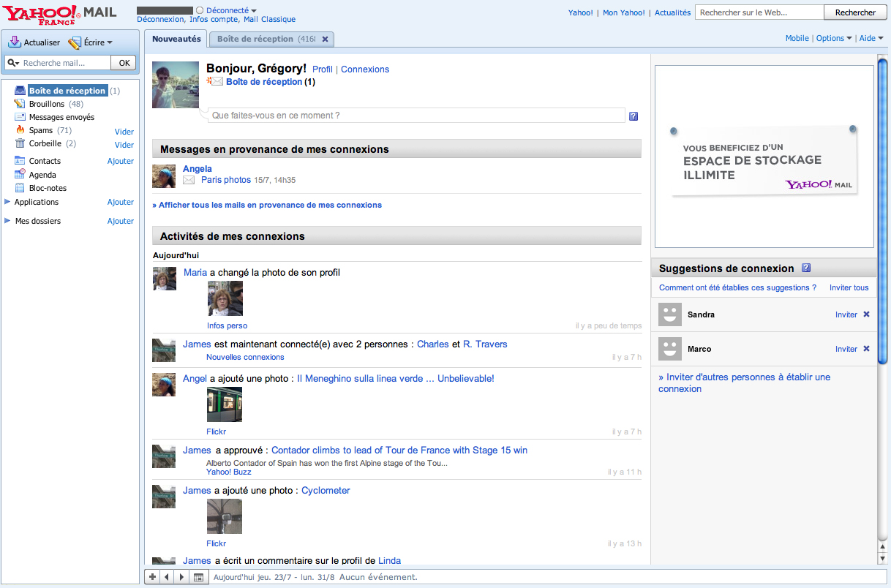Click the Bloc-notes notepad icon
Image resolution: width=891 pixels, height=588 pixels.
[20, 188]
